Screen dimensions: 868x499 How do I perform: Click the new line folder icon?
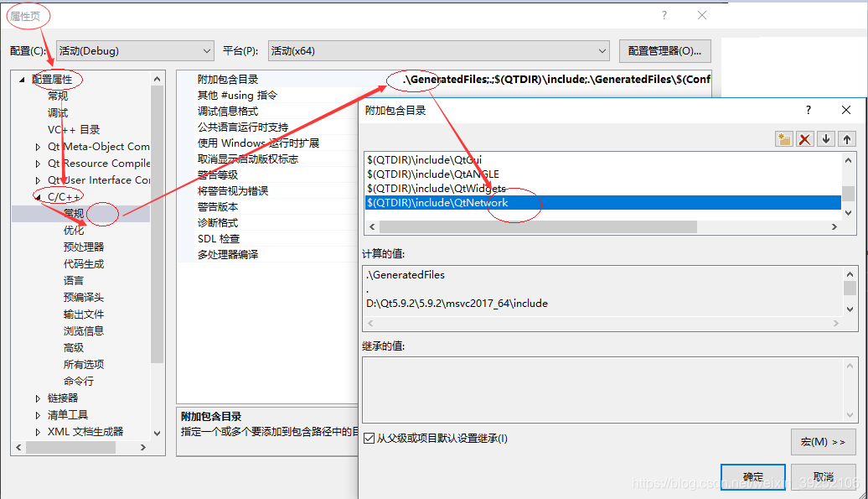784,139
